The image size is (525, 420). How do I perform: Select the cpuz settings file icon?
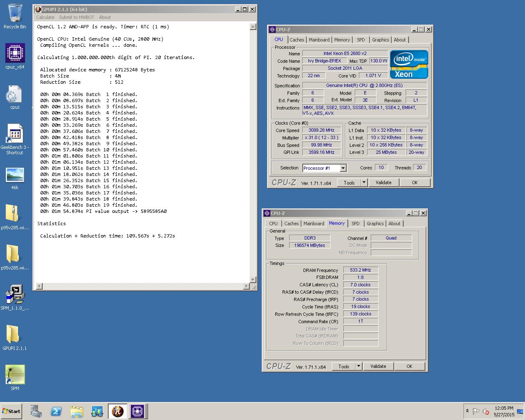point(15,97)
